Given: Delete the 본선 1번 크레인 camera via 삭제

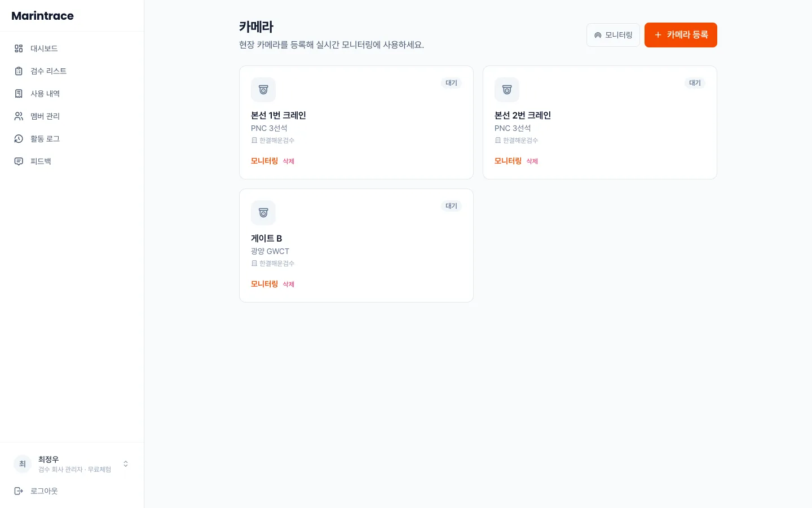Looking at the screenshot, I should coord(289,161).
